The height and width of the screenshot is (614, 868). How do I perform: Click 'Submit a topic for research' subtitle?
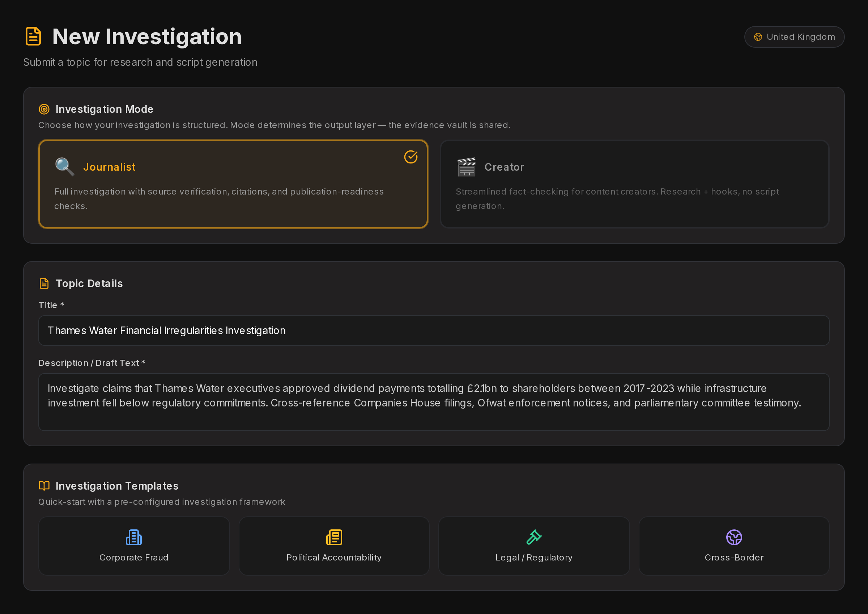(140, 62)
